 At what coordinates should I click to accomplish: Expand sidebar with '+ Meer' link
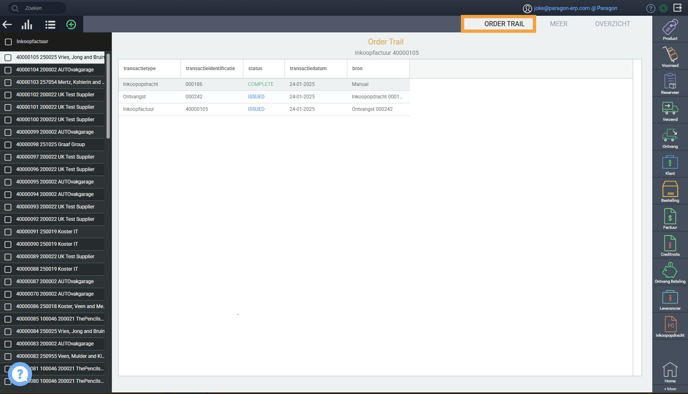pyautogui.click(x=670, y=389)
